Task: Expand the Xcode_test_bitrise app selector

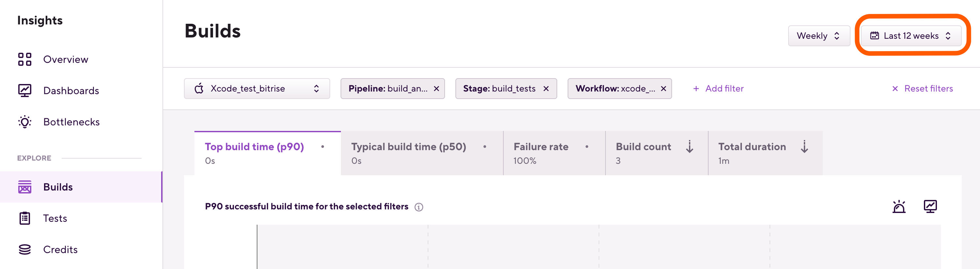Action: [x=316, y=88]
